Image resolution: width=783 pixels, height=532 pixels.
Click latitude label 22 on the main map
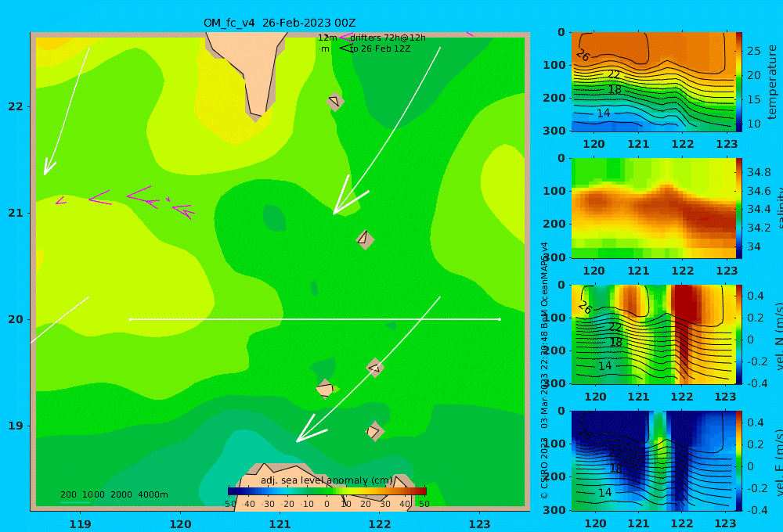[16, 106]
